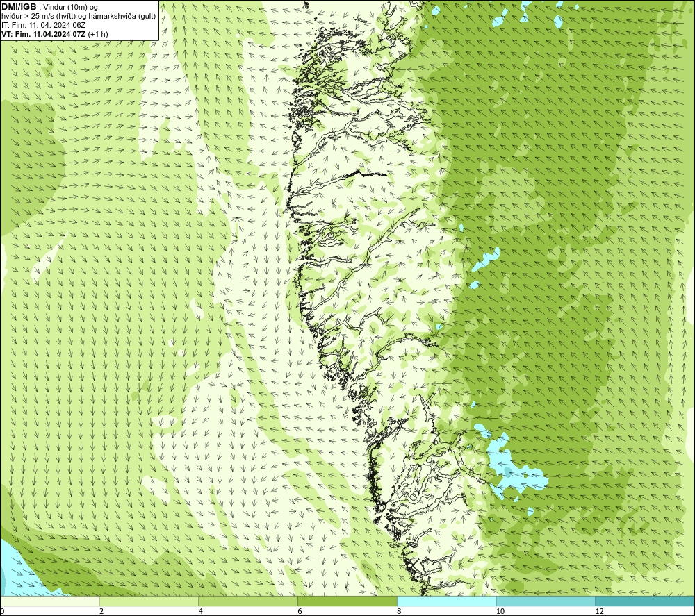
Task: Select the 2–4 m/s light green swatch
Action: [149, 601]
